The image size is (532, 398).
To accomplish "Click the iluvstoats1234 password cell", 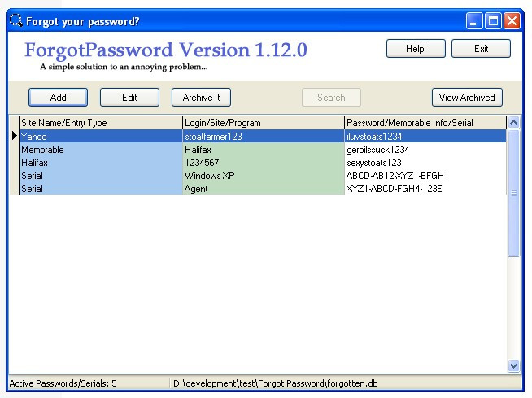I will point(425,137).
